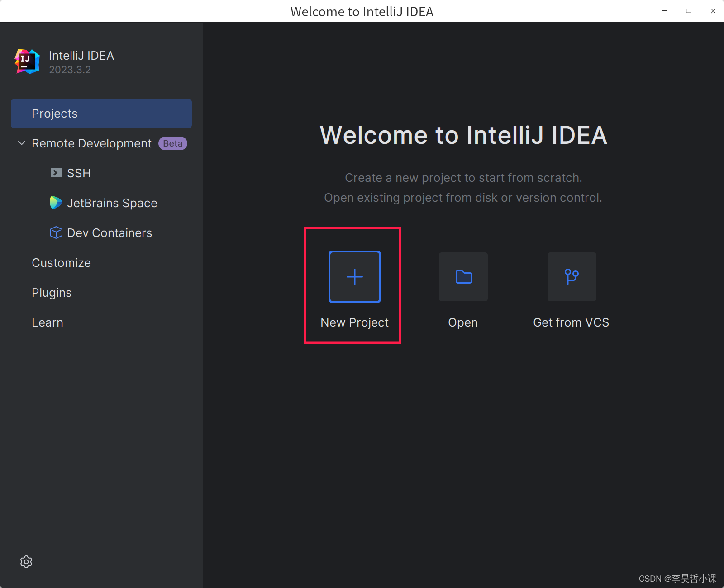The image size is (724, 588).
Task: Select the Projects tab
Action: (101, 114)
